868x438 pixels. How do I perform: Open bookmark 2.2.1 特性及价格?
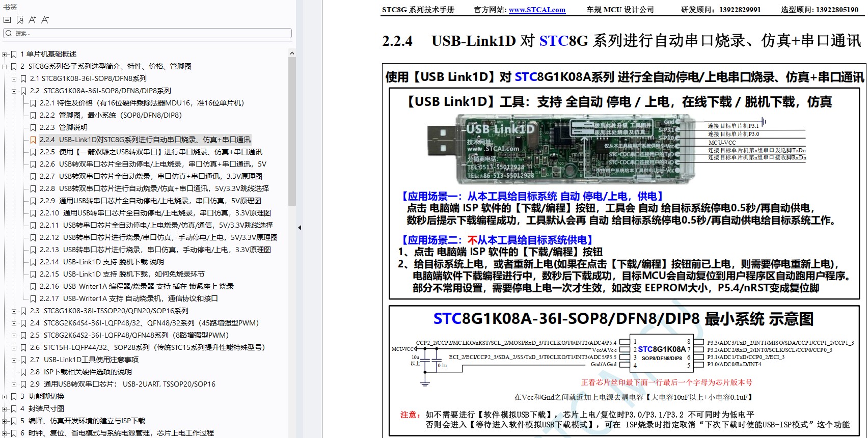pos(142,103)
